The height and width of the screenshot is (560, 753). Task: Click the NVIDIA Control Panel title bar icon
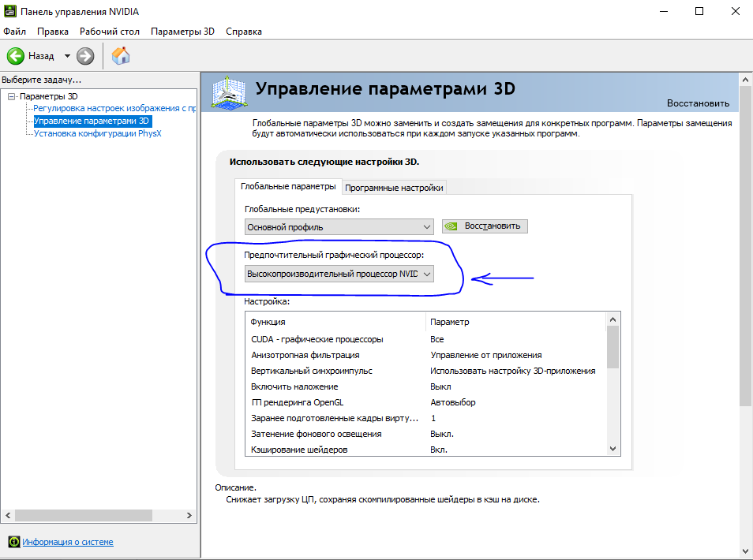[x=10, y=11]
